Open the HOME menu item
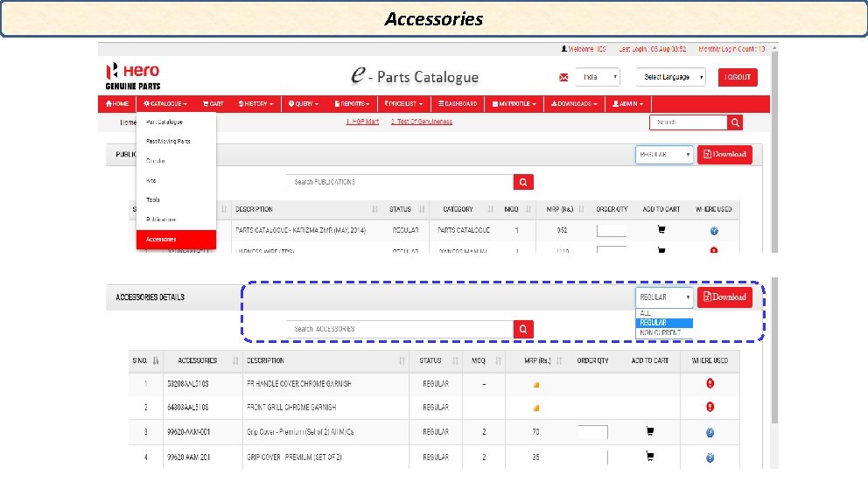Image resolution: width=868 pixels, height=496 pixels. tap(116, 104)
